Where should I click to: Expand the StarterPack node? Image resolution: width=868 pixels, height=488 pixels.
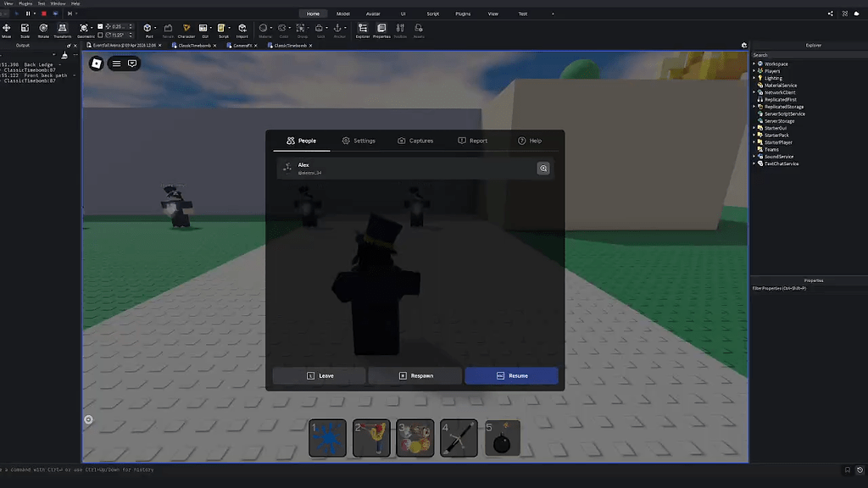tap(754, 135)
